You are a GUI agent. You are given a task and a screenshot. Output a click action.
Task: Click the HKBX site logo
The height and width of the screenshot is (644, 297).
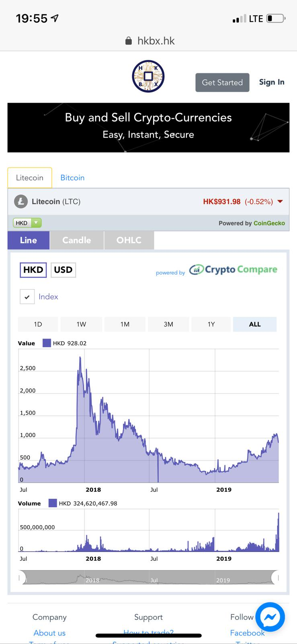(148, 76)
